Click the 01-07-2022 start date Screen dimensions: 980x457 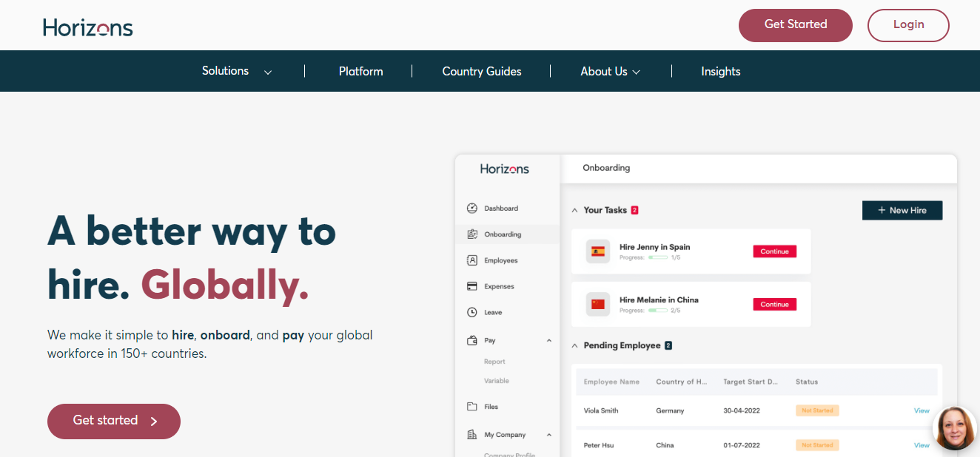coord(742,445)
